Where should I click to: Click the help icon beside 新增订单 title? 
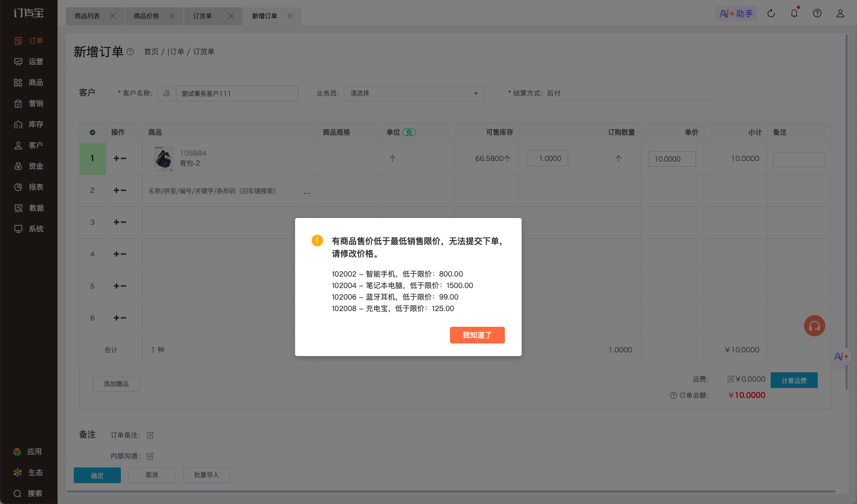tap(130, 52)
